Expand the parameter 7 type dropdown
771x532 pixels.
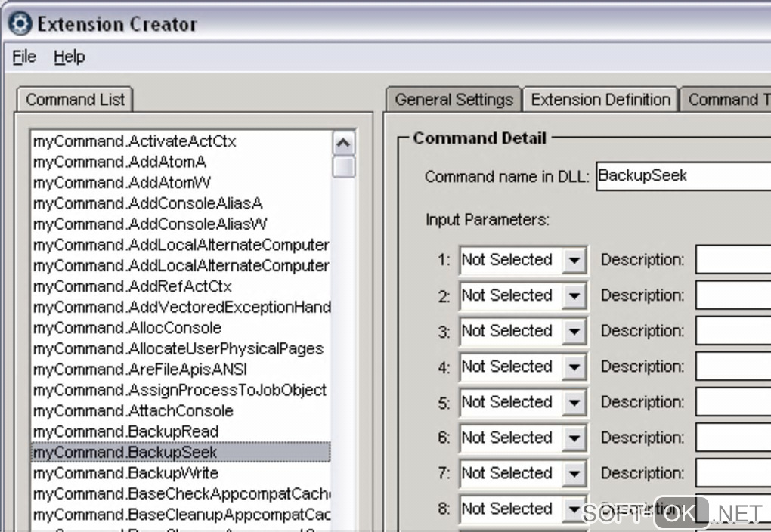(x=574, y=474)
